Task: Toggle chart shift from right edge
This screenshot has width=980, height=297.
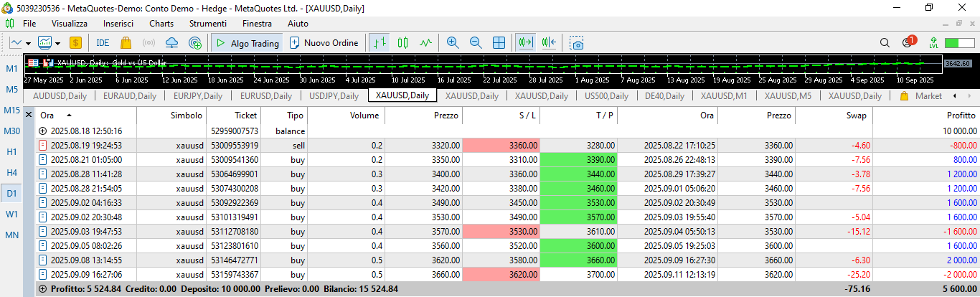Action: tap(550, 43)
